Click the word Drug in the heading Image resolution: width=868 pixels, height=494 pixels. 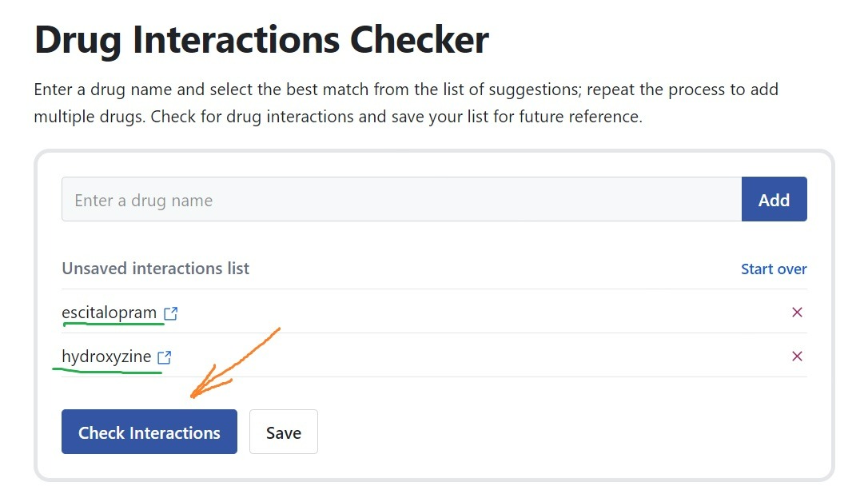tap(78, 40)
